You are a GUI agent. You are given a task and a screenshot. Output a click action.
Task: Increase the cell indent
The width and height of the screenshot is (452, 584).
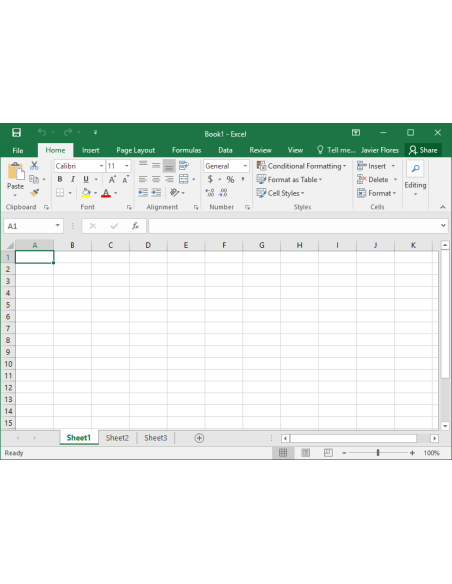(x=156, y=193)
